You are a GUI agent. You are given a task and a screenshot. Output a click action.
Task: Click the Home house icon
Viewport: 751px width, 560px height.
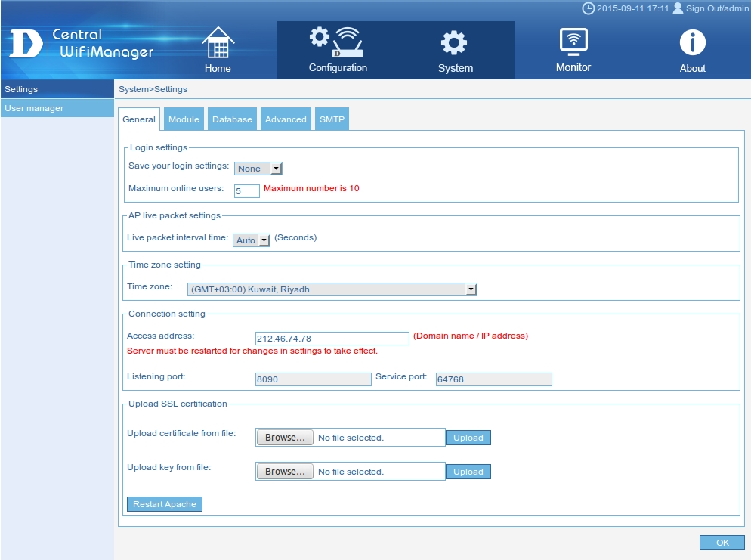[x=218, y=44]
